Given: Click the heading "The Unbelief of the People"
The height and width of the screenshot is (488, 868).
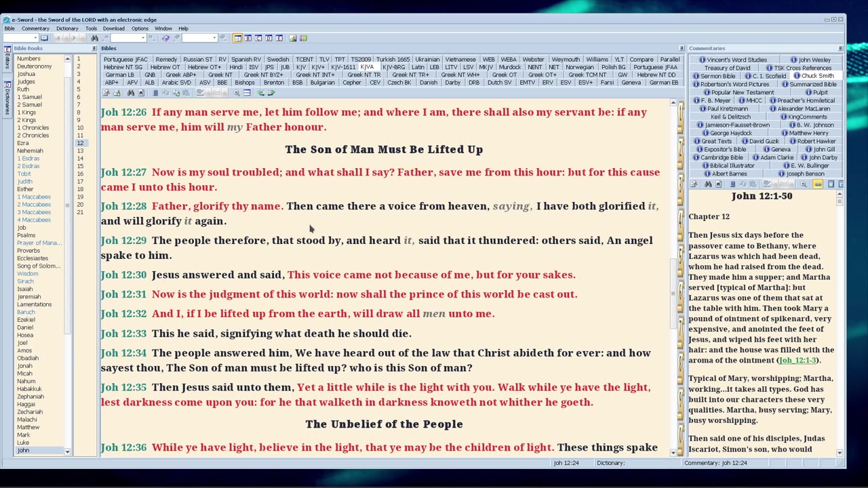Looking at the screenshot, I should pyautogui.click(x=384, y=424).
